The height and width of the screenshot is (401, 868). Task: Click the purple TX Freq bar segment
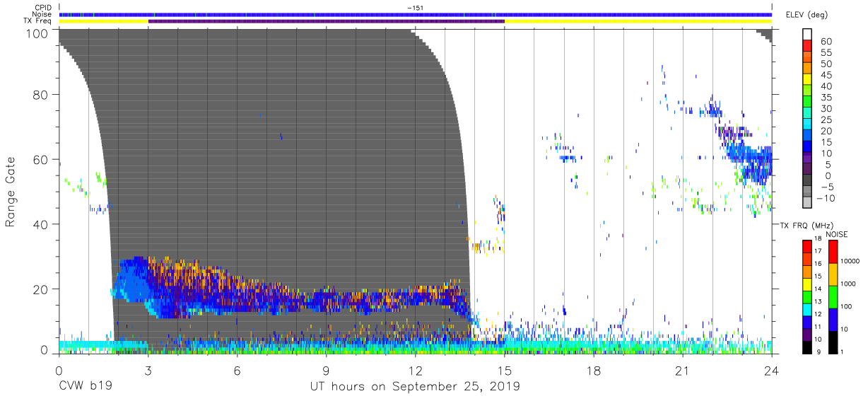(327, 21)
